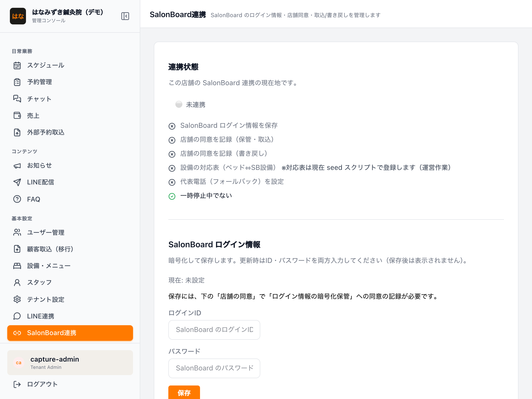Select 外部予約取込 from the sidebar
The height and width of the screenshot is (399, 532).
click(x=70, y=132)
